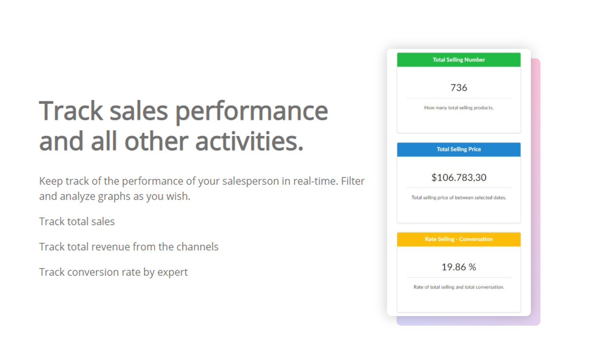Click the Rate Selling - Conversation card body
This screenshot has width=609, height=364.
coord(458,302)
